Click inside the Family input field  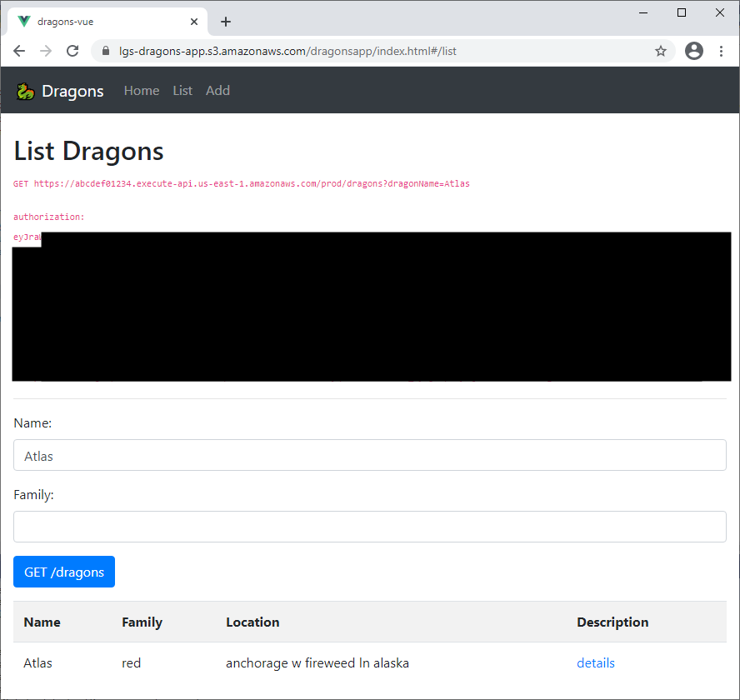tap(369, 527)
